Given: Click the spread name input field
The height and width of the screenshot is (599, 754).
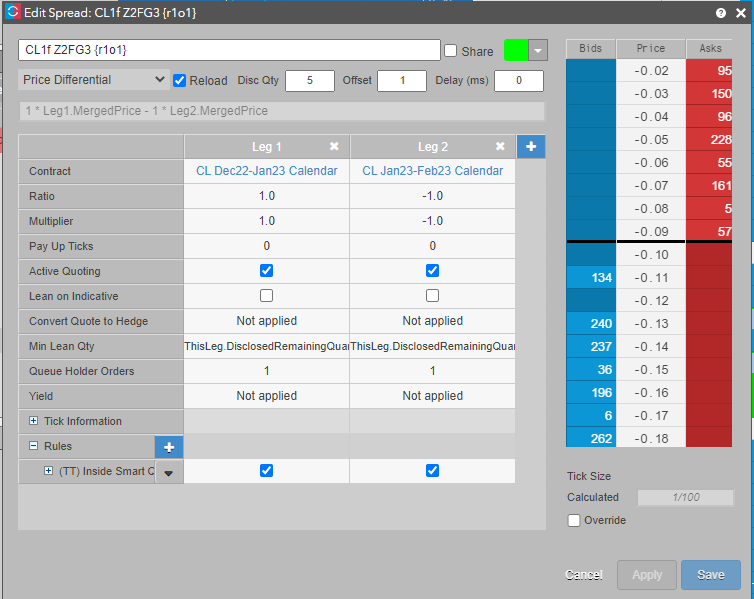Looking at the screenshot, I should pos(229,50).
